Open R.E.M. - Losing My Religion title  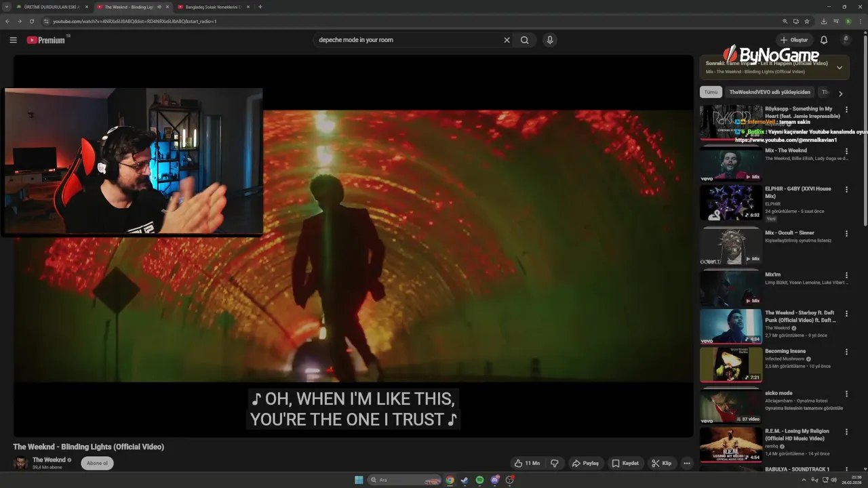[x=797, y=434]
